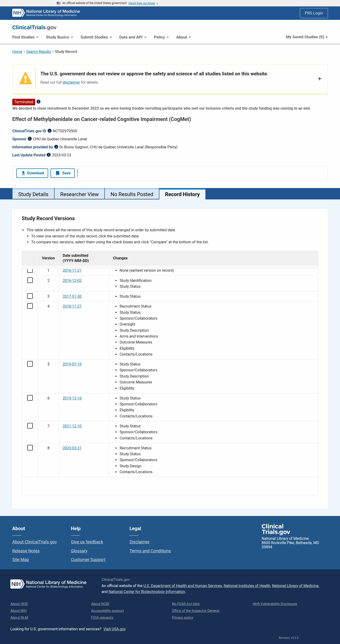The width and height of the screenshot is (340, 644).
Task: Expand Here's how you know banner
Action: click(143, 3)
